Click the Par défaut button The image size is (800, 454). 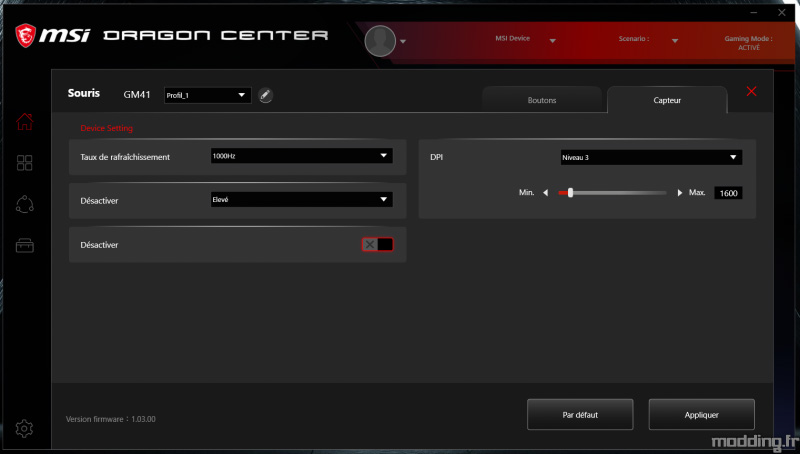point(580,415)
